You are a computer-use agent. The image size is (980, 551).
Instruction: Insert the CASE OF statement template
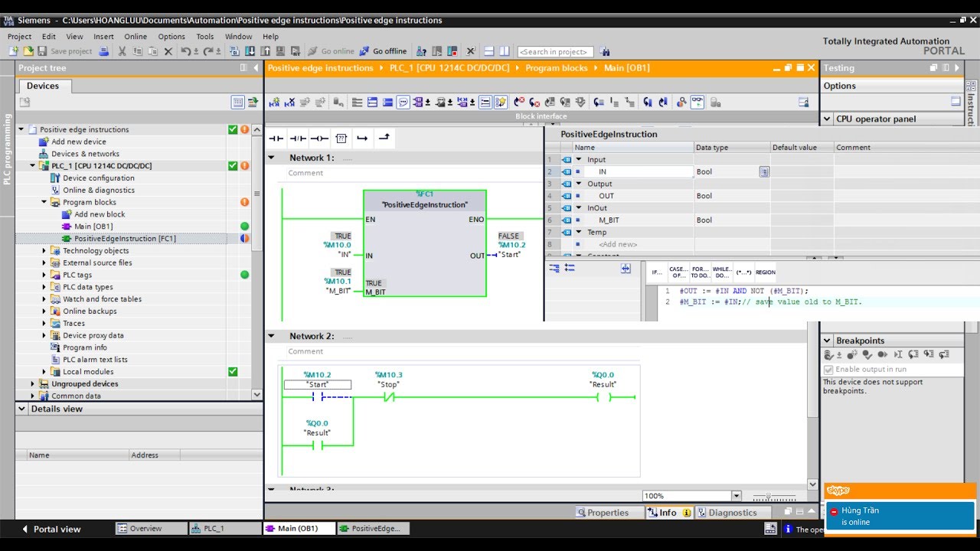(678, 272)
